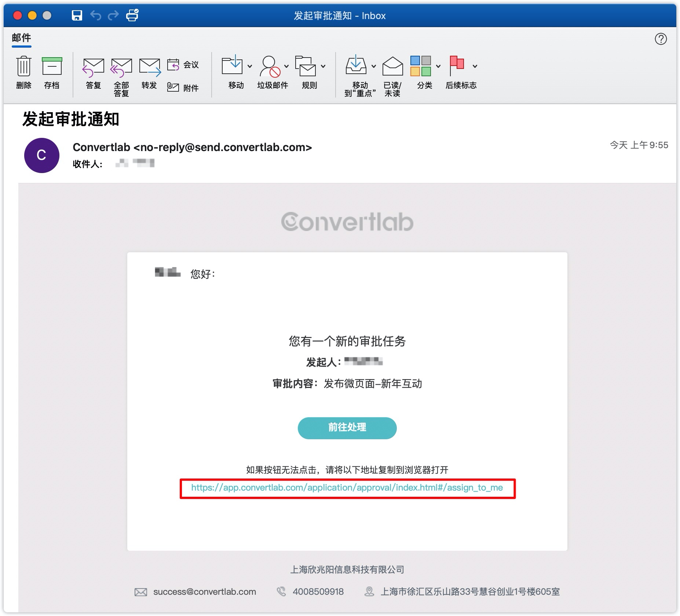
Task: Click the text 发布微页面–新年互动
Action: 373,384
